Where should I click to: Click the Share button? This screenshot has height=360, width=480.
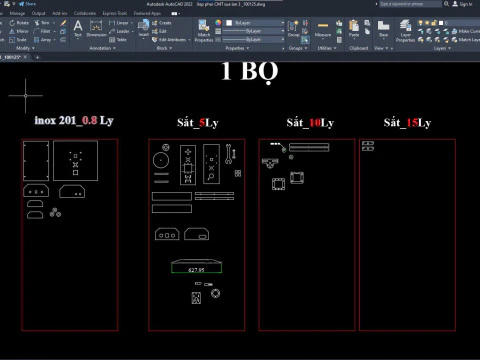pyautogui.click(x=27, y=4)
